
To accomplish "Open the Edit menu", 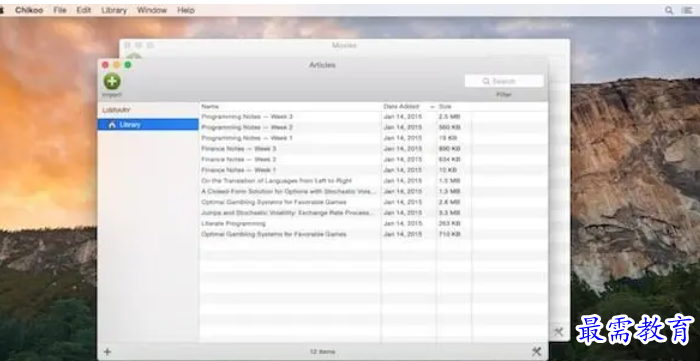I will coord(83,10).
